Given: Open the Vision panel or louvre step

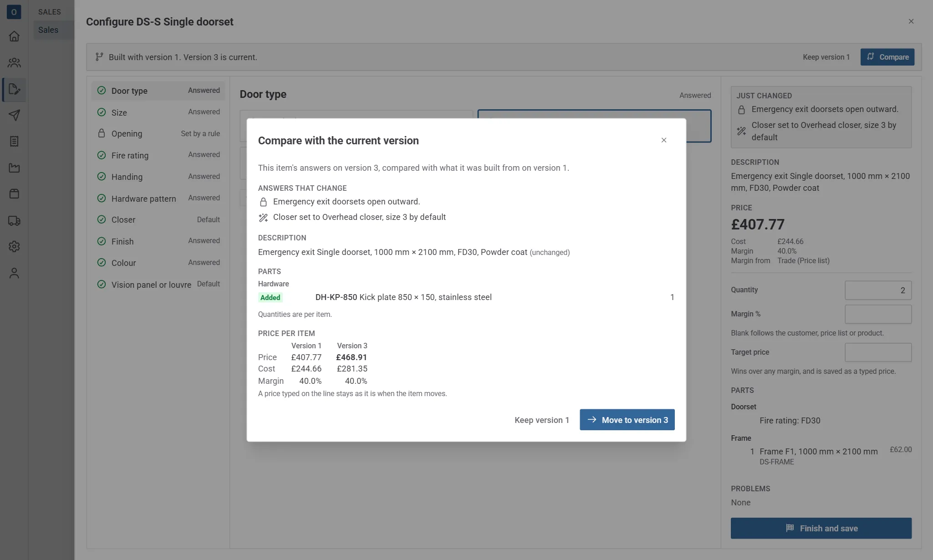Looking at the screenshot, I should click(158, 285).
